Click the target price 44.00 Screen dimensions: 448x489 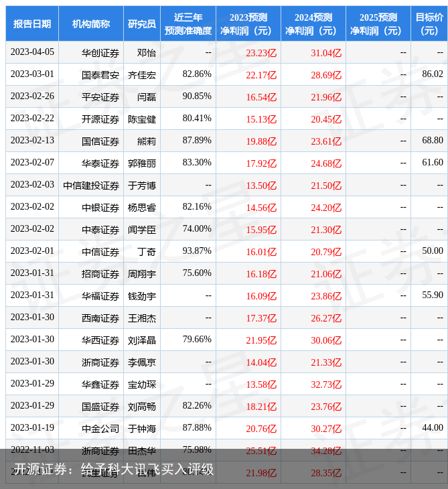pyautogui.click(x=433, y=428)
